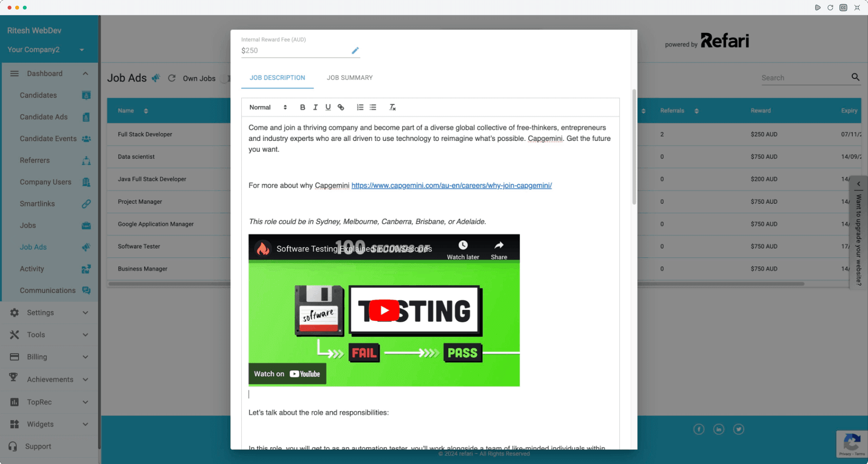This screenshot has width=868, height=464.
Task: Click the Job Ads megaphone sidebar icon
Action: pyautogui.click(x=86, y=247)
